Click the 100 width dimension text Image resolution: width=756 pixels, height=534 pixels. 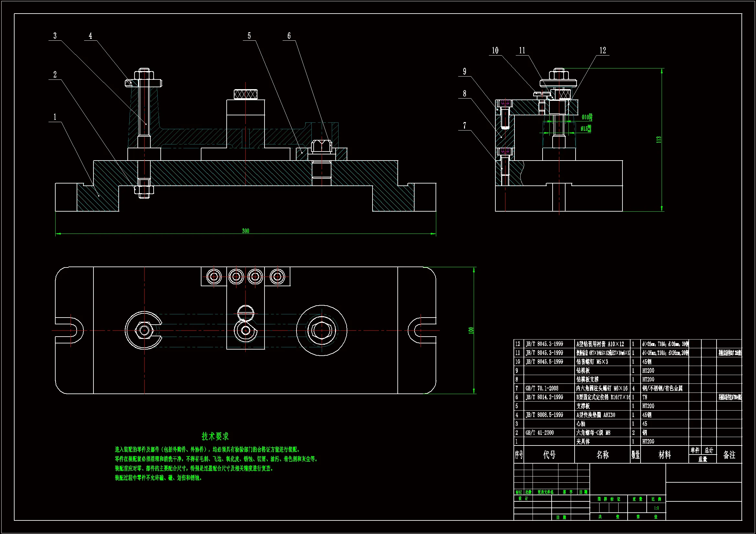coord(471,330)
